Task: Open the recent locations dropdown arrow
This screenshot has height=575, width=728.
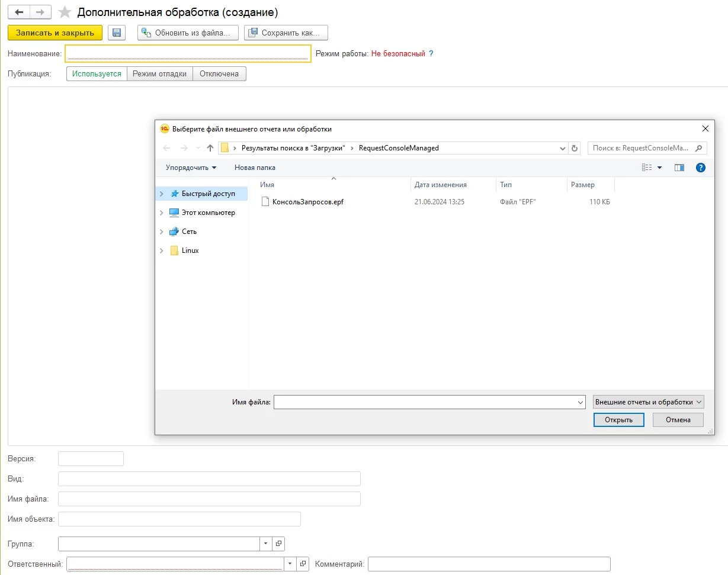Action: (x=198, y=148)
